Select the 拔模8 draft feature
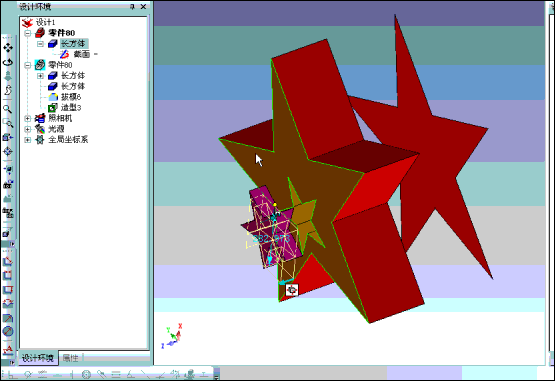Screen dimensions: 555x381 tap(71, 97)
